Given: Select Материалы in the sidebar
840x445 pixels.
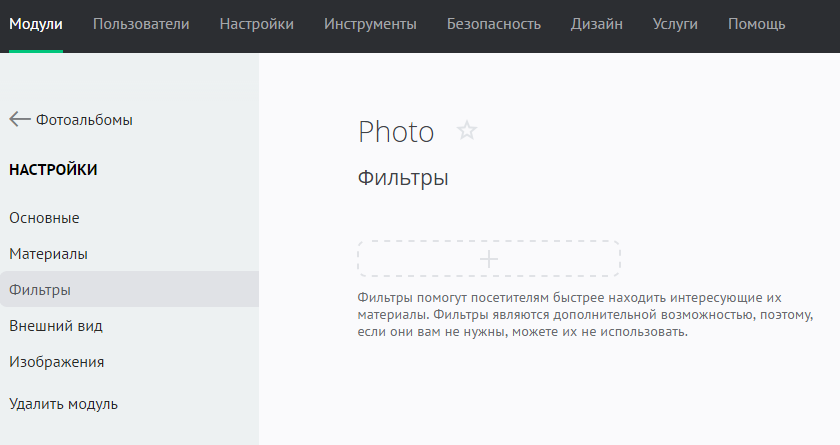Looking at the screenshot, I should click(48, 254).
